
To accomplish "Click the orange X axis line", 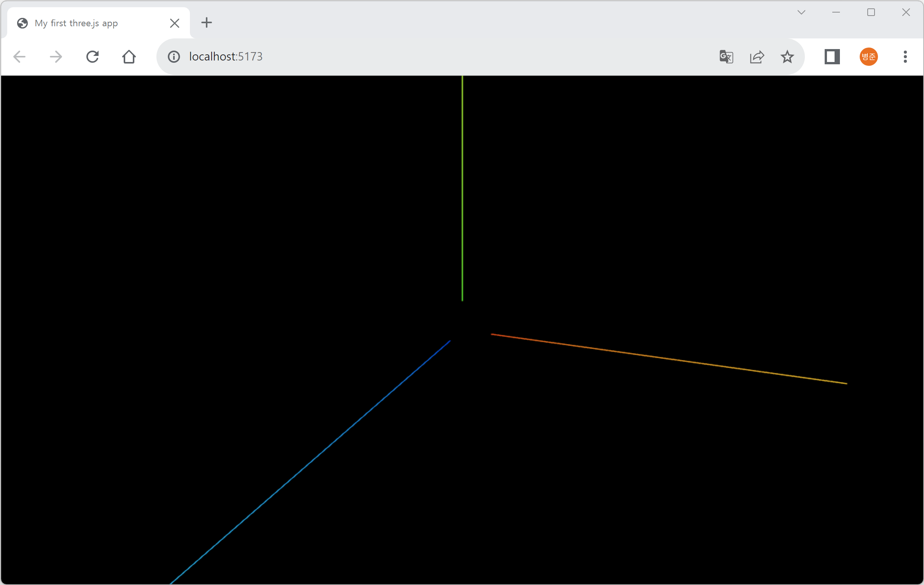I will [x=668, y=359].
